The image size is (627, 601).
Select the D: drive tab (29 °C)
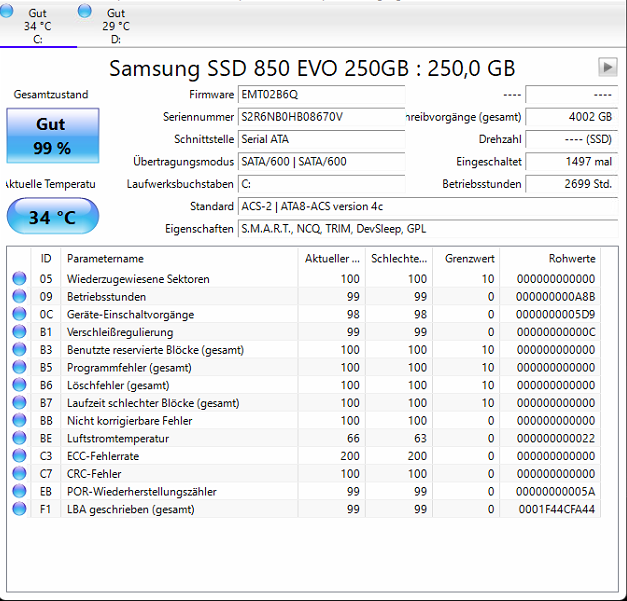pyautogui.click(x=116, y=26)
